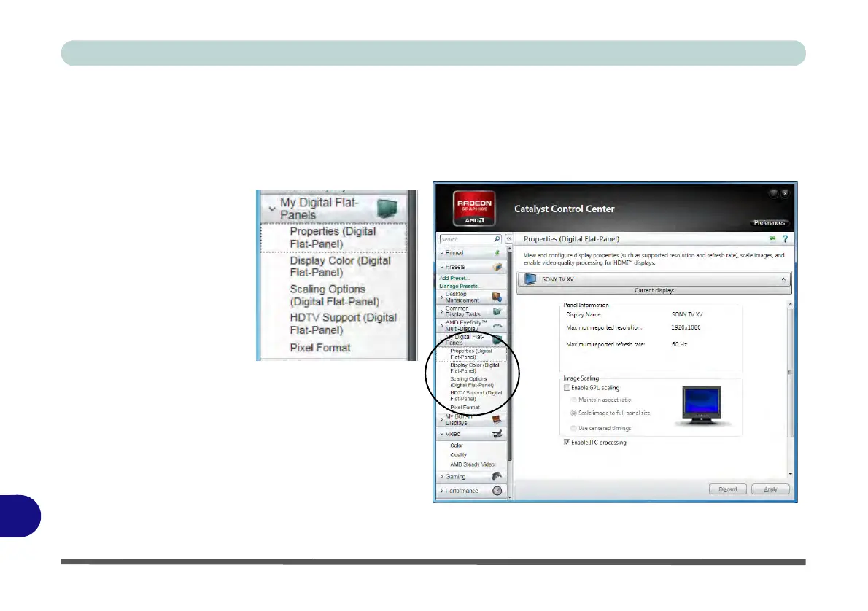Viewport: 868px width, 611px height.
Task: Open the Preferences menu button
Action: [770, 222]
